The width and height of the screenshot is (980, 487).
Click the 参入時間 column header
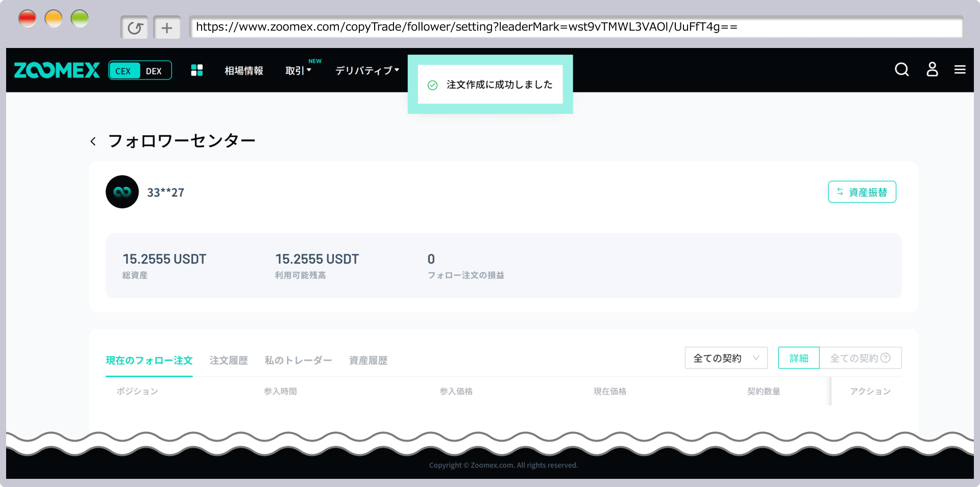pos(280,391)
